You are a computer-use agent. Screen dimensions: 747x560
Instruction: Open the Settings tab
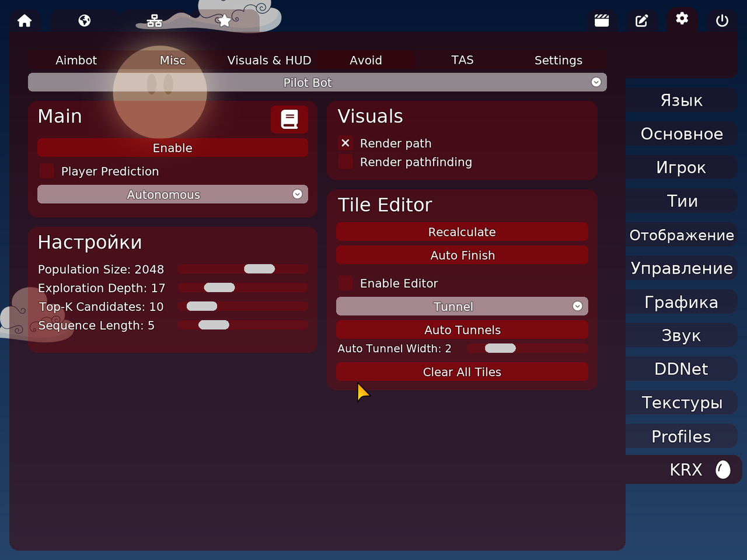[x=558, y=60]
